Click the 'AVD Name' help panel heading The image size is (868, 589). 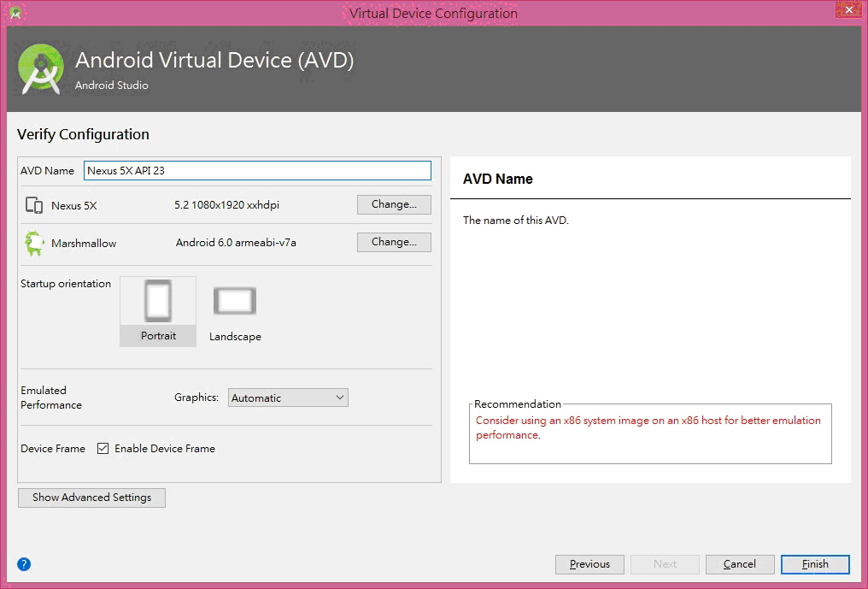498,179
